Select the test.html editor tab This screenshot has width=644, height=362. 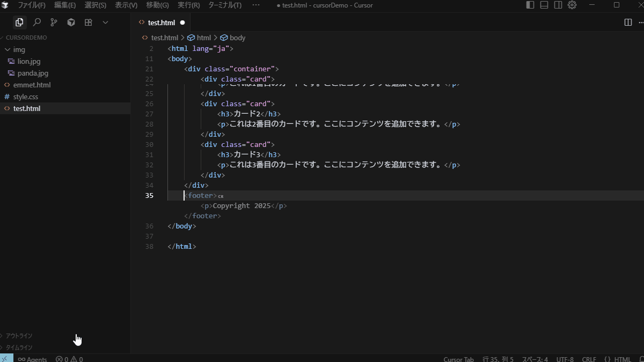click(161, 23)
